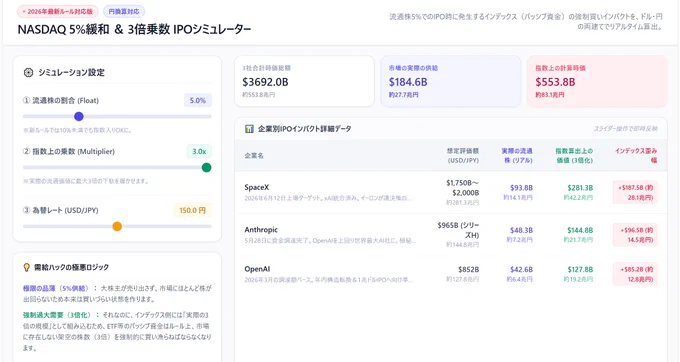
Task: Select the SpaceX company name
Action: 257,187
